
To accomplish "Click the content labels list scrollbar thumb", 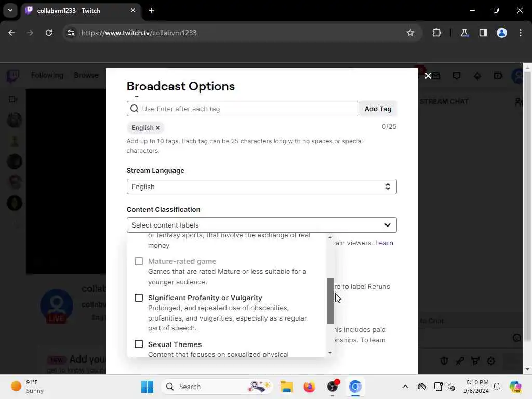I will (330, 301).
